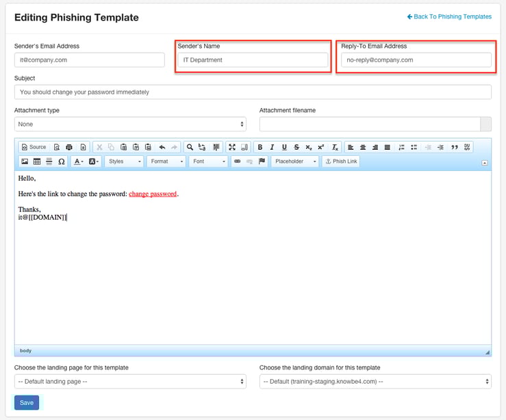Expand the Attachment type dropdown
The image size is (506, 420).
130,124
